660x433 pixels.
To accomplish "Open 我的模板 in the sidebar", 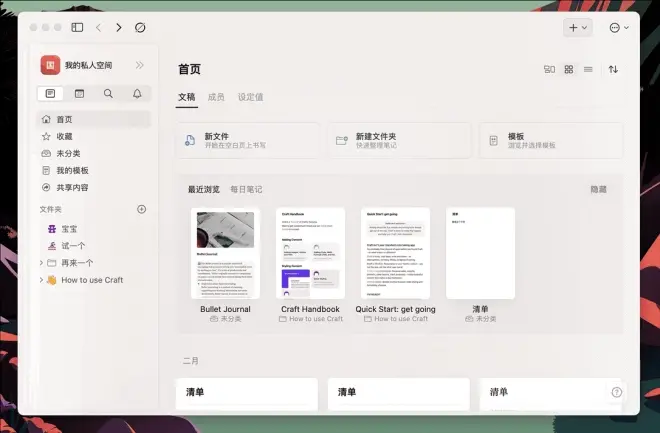I will coord(94,170).
